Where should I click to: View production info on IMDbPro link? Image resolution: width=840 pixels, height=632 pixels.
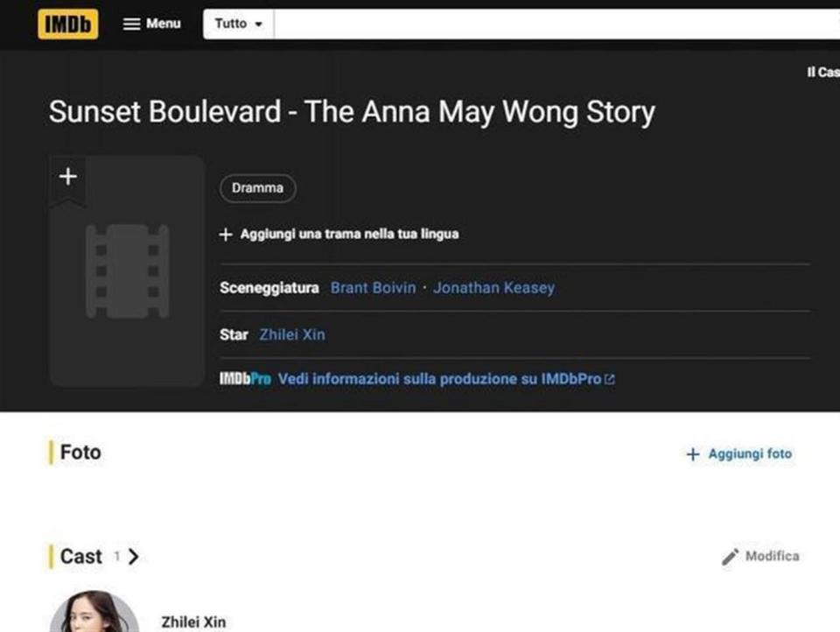click(439, 379)
